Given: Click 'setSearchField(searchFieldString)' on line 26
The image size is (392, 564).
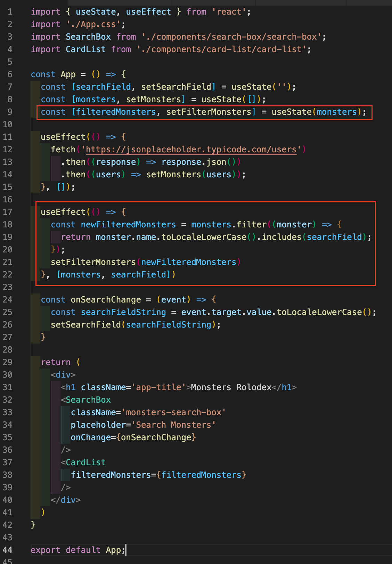Looking at the screenshot, I should click(x=133, y=325).
